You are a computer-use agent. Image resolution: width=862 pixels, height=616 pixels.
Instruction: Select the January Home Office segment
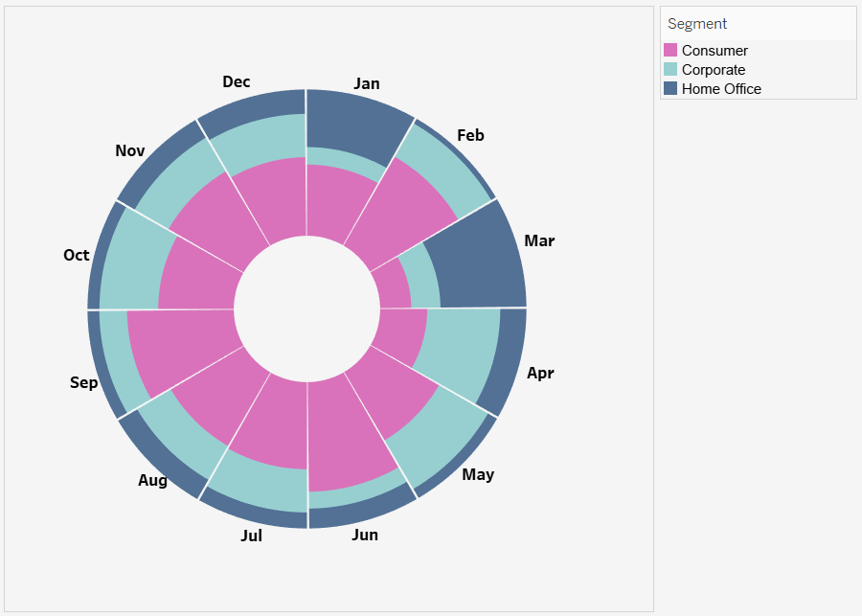click(x=354, y=125)
